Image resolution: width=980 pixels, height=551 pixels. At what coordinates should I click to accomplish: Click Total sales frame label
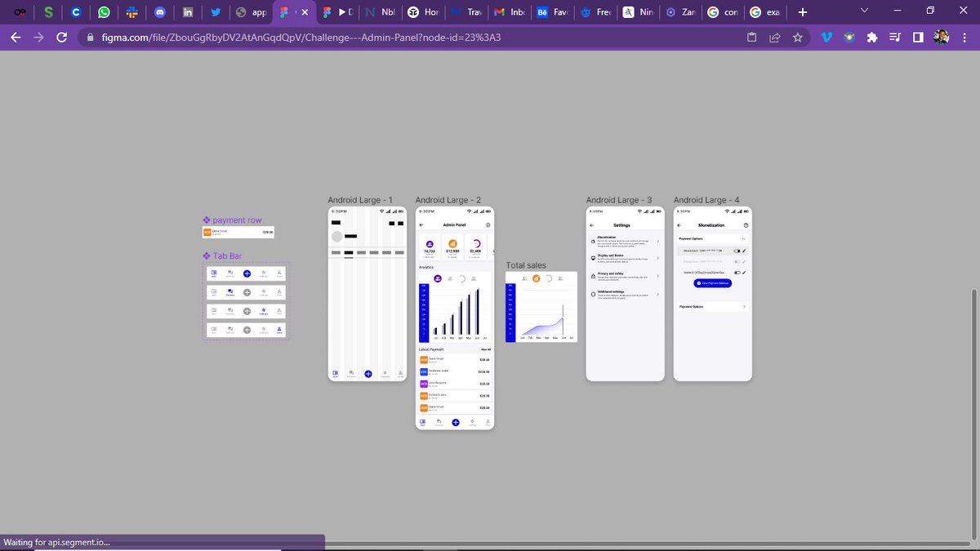(x=526, y=266)
